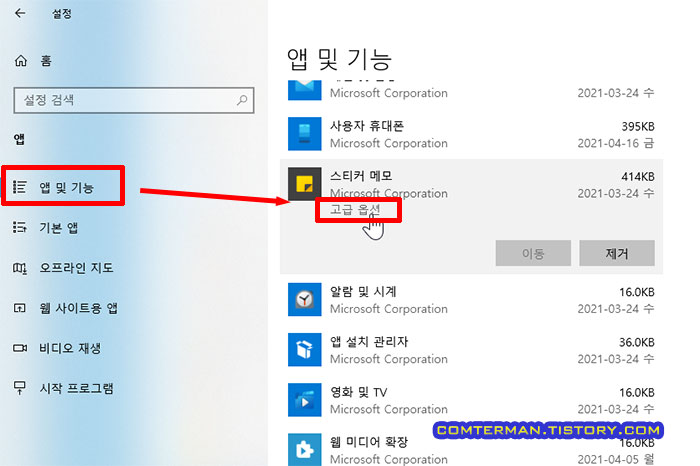
Task: Click the 비디오 재생 camera icon
Action: click(20, 348)
